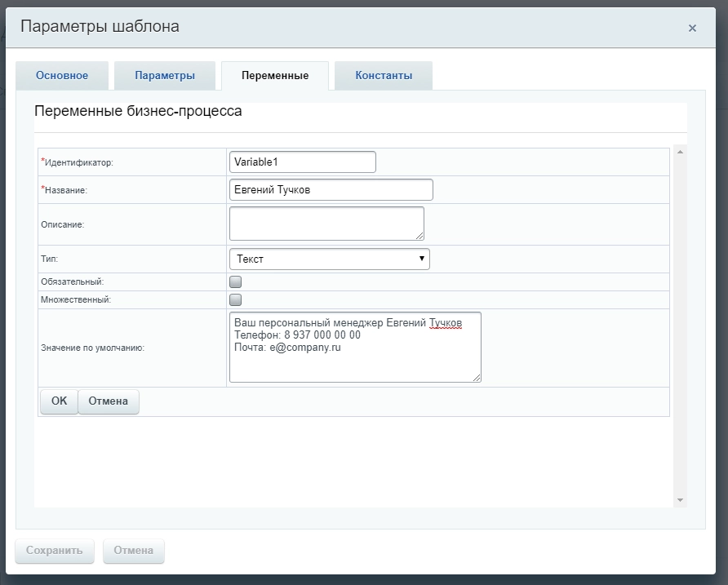This screenshot has width=728, height=585.
Task: Select the Переменные tab
Action: point(275,76)
